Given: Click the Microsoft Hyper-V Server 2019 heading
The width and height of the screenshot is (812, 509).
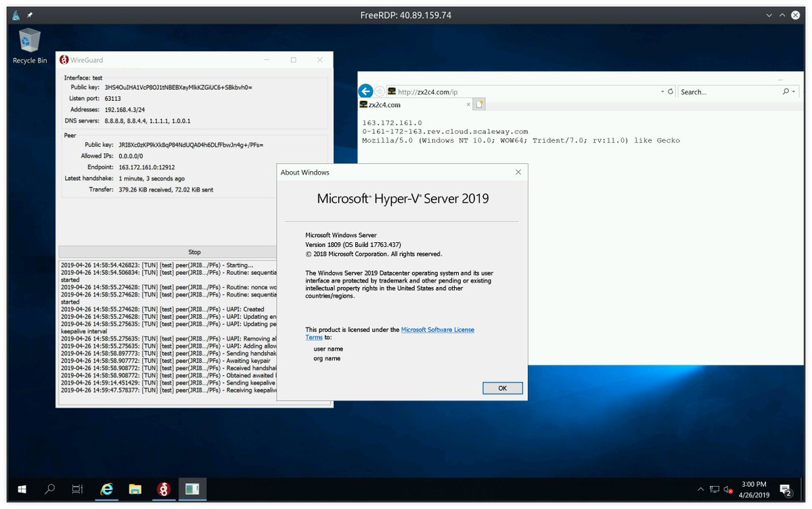Looking at the screenshot, I should click(x=403, y=198).
